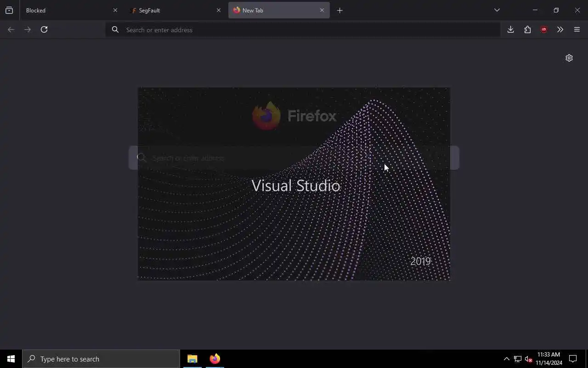The width and height of the screenshot is (588, 368).
Task: Switch to the SegFault tab
Action: (175, 10)
